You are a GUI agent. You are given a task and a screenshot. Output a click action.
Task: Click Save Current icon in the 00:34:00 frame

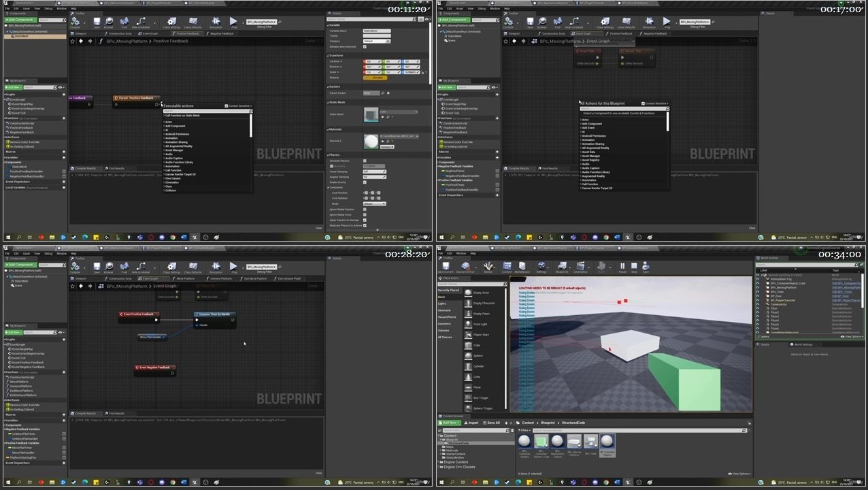(447, 267)
